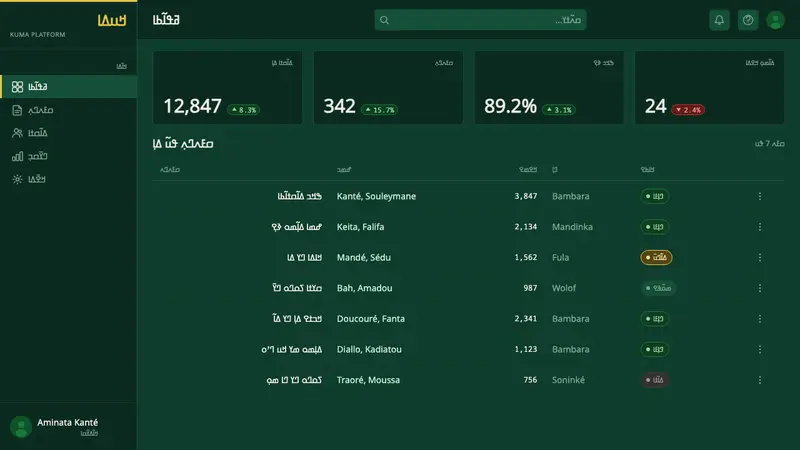Select the 24 stat card
Viewport: 800px width, 450px height.
(709, 87)
